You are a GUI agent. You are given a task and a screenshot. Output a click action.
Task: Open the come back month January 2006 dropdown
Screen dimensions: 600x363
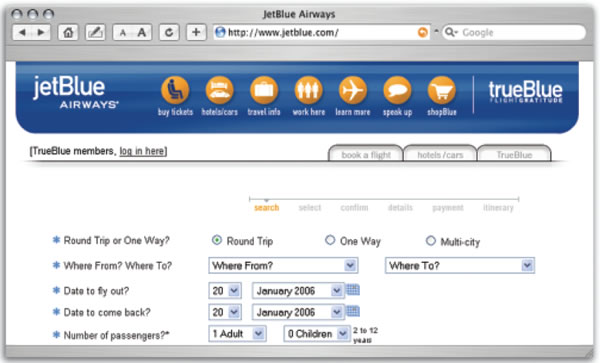click(x=298, y=312)
